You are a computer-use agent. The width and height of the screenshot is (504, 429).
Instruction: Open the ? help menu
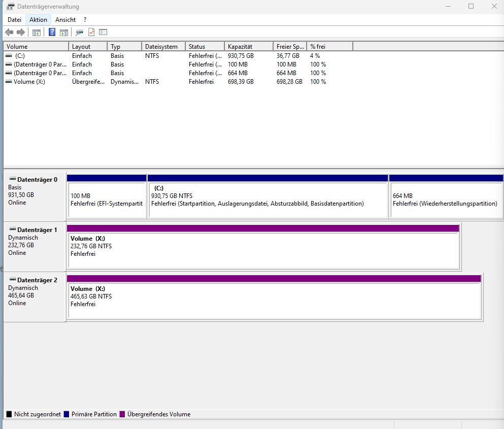[x=85, y=20]
